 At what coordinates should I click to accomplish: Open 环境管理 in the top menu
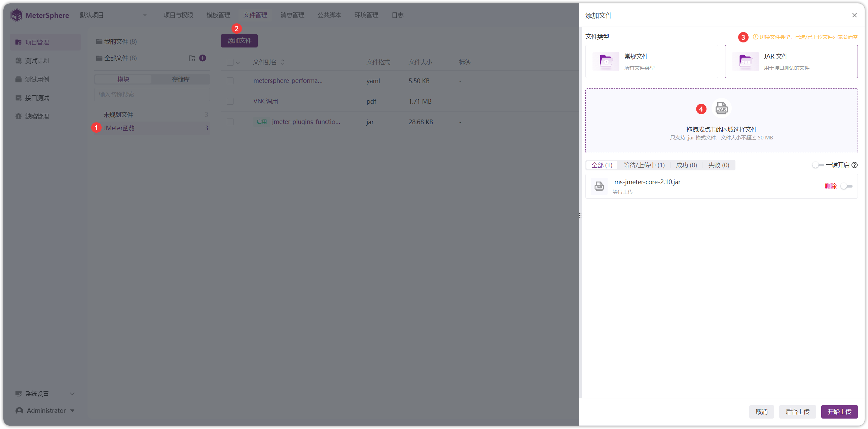tap(366, 15)
